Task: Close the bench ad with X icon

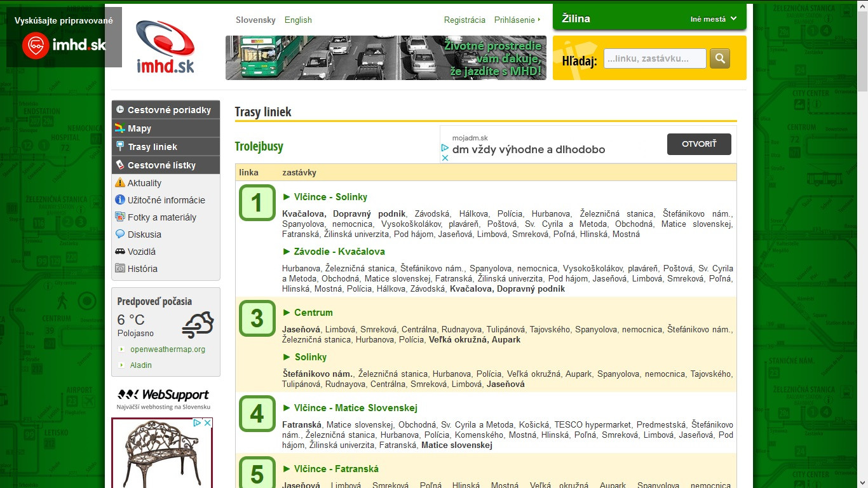Action: [x=207, y=423]
